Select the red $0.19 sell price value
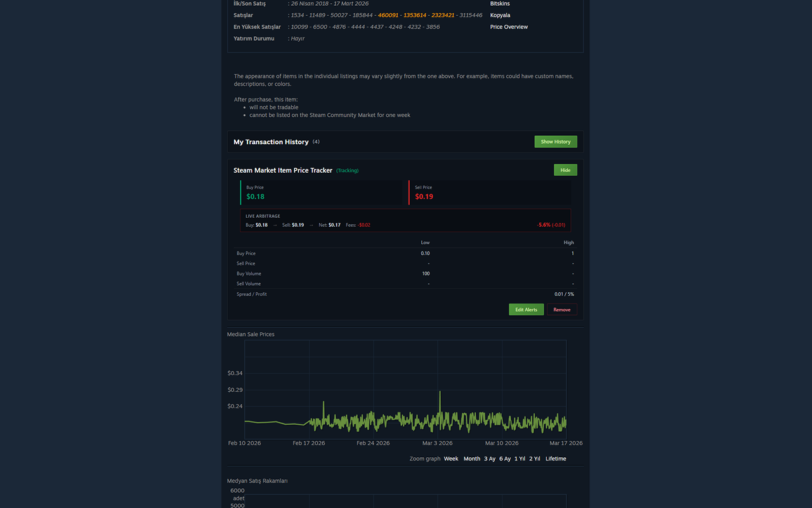 point(424,197)
